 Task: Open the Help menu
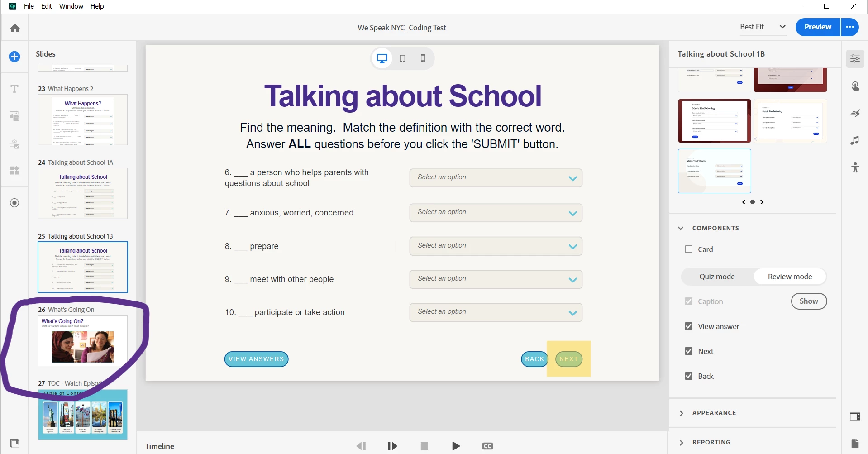97,6
